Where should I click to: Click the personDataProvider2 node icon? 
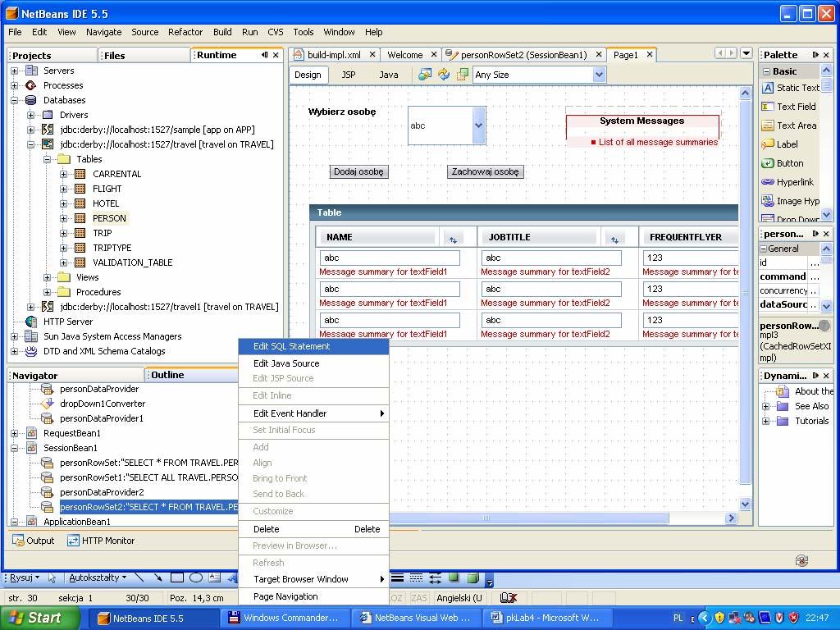coord(47,492)
